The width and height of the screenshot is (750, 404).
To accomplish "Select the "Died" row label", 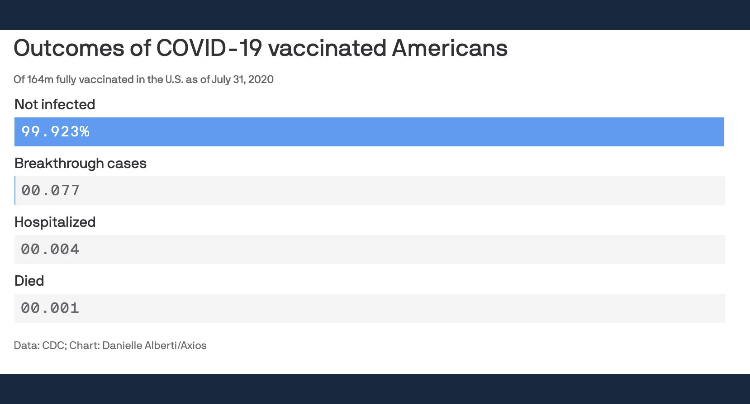I will [x=29, y=281].
